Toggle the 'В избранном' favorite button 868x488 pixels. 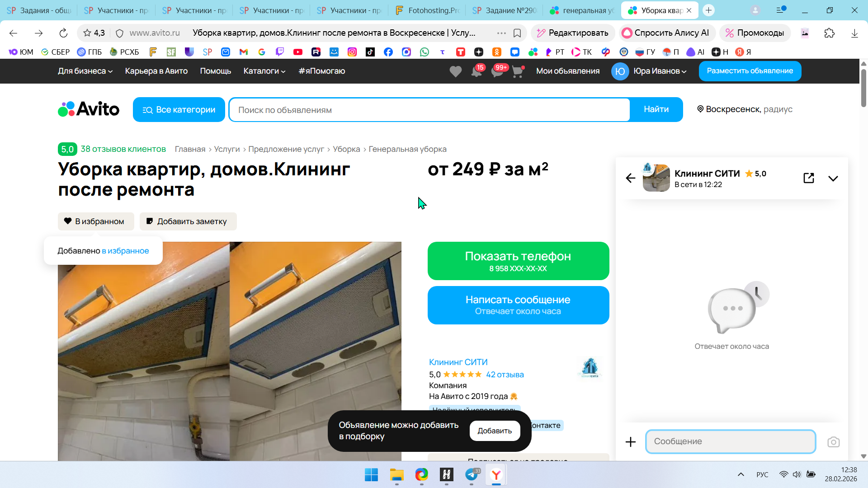coord(96,221)
